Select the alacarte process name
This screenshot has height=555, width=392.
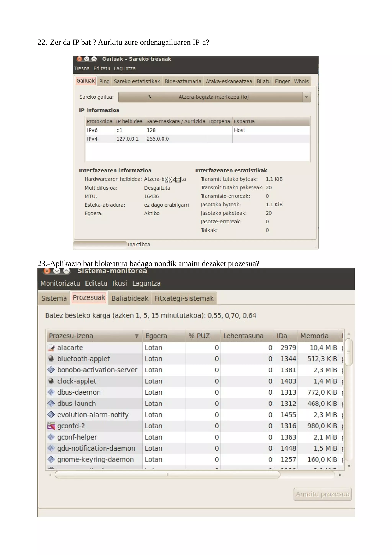[x=70, y=348]
